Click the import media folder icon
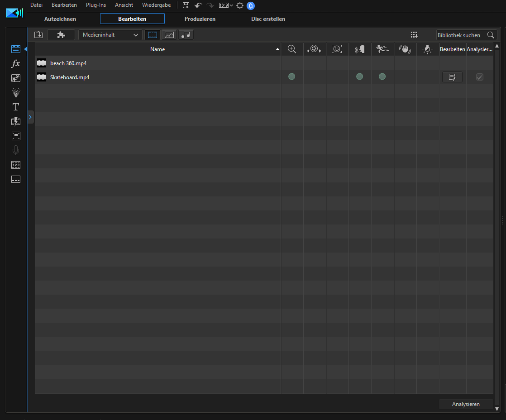Viewport: 506px width, 420px height. [38, 35]
